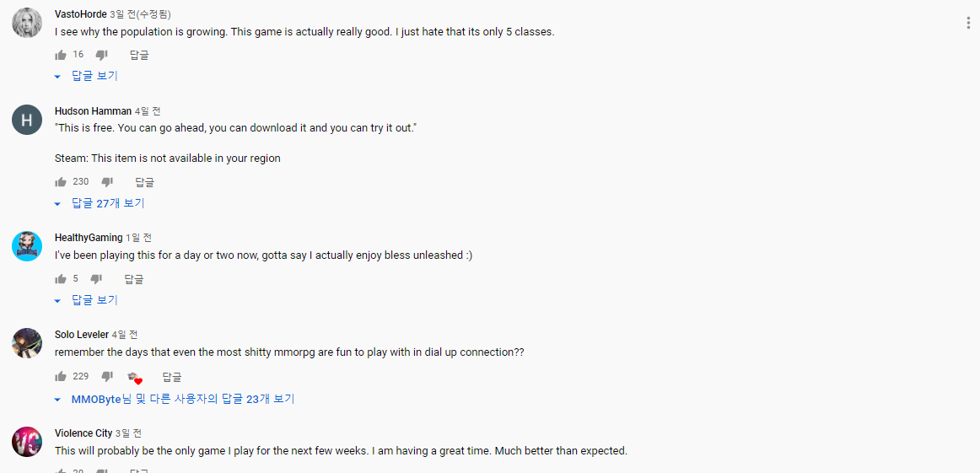
Task: Open HealthyGaming channel name link
Action: pos(89,238)
